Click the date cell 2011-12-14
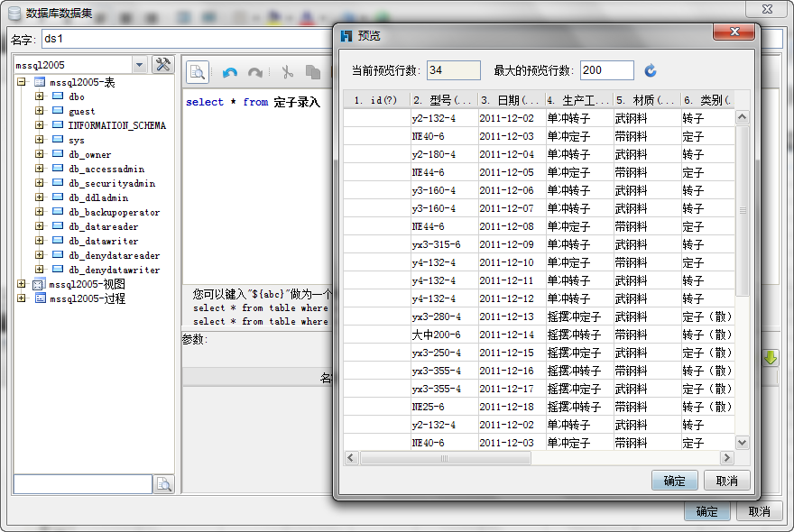This screenshot has width=794, height=532. click(512, 335)
